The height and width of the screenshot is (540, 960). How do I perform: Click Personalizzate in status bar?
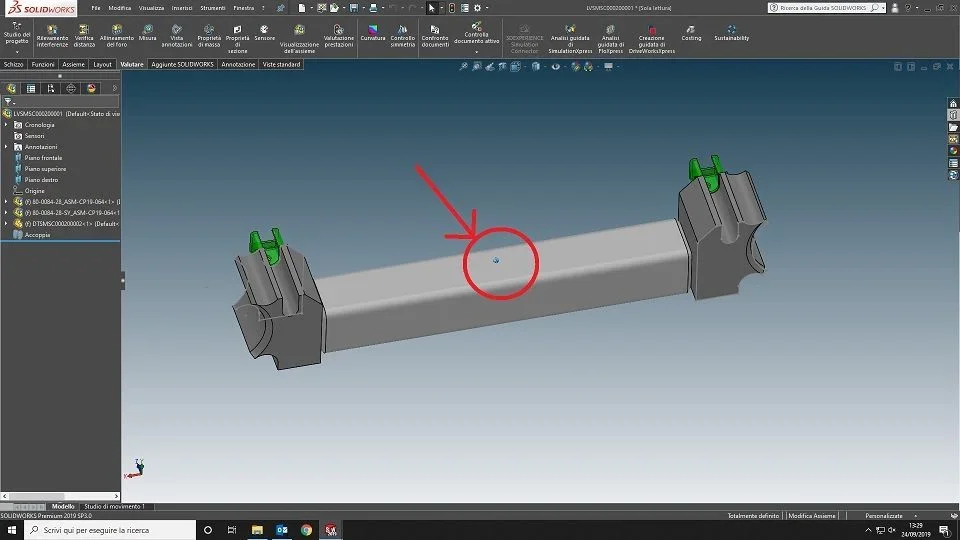point(883,516)
